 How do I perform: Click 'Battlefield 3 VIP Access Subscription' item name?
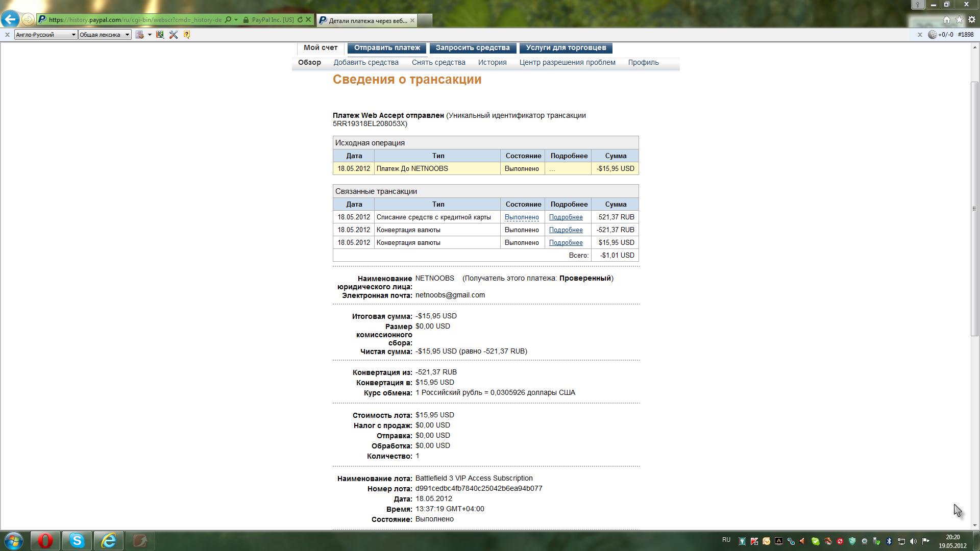(x=474, y=478)
